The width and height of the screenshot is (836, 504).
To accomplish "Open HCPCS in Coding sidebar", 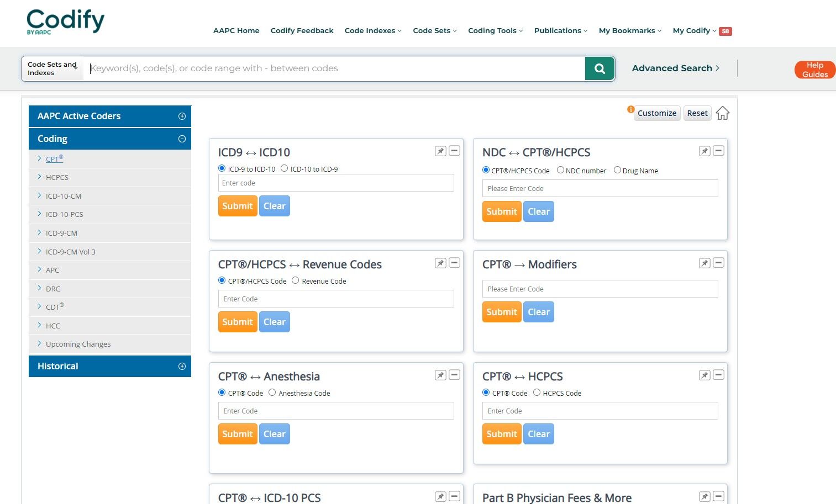I will [x=57, y=177].
